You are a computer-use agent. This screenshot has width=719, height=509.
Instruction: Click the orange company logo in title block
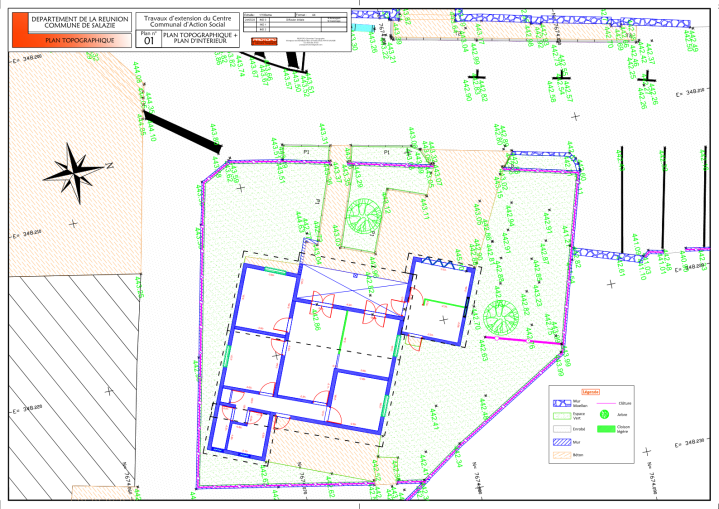(264, 41)
